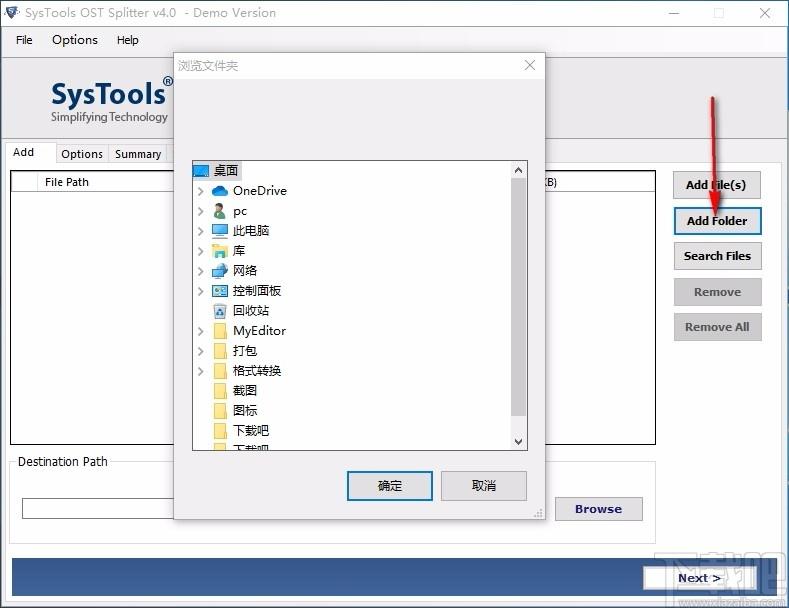Open the Options menu
This screenshot has width=789, height=608.
tap(75, 40)
